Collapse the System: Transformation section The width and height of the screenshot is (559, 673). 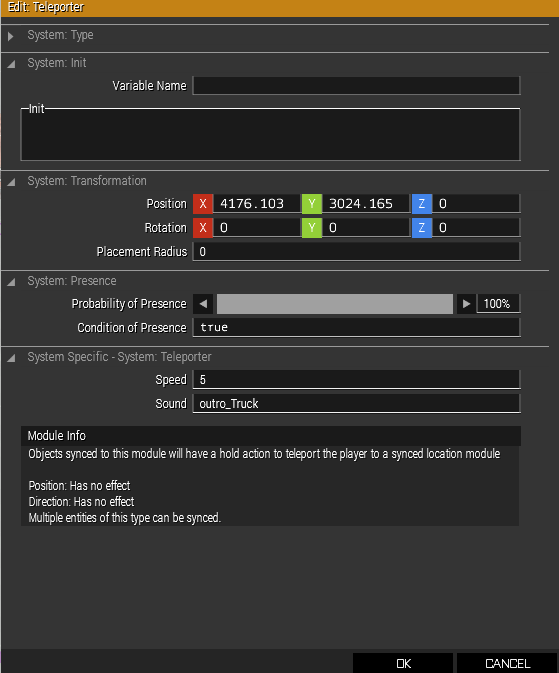point(11,182)
